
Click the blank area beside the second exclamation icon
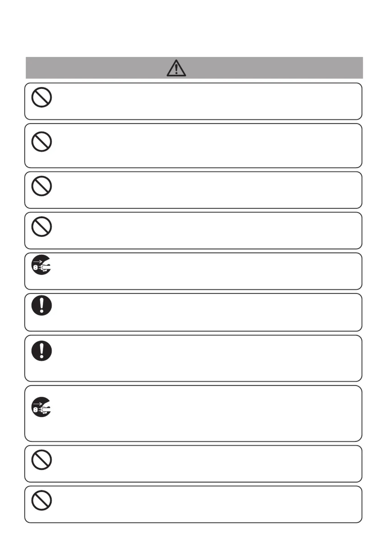205,358
